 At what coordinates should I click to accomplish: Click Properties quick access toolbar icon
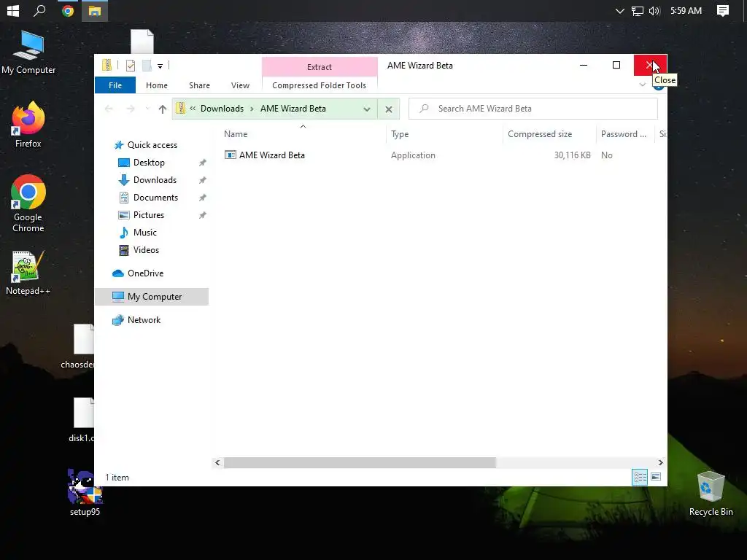pos(130,66)
